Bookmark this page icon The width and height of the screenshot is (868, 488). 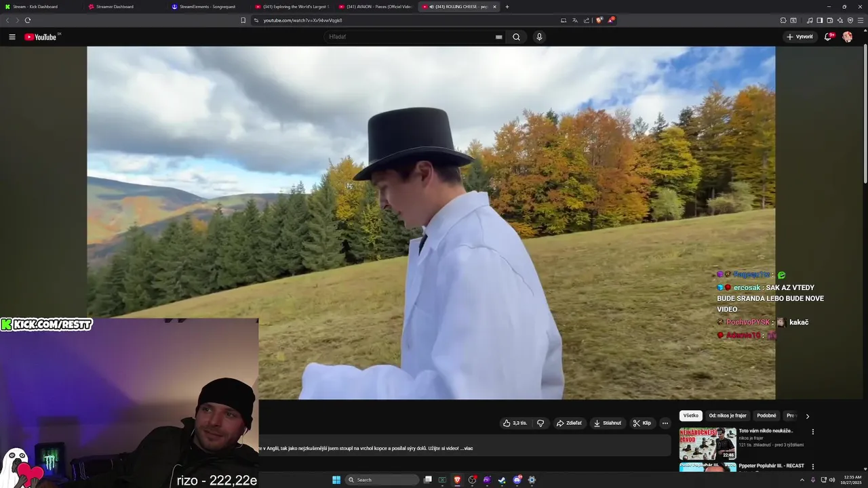[x=243, y=20]
